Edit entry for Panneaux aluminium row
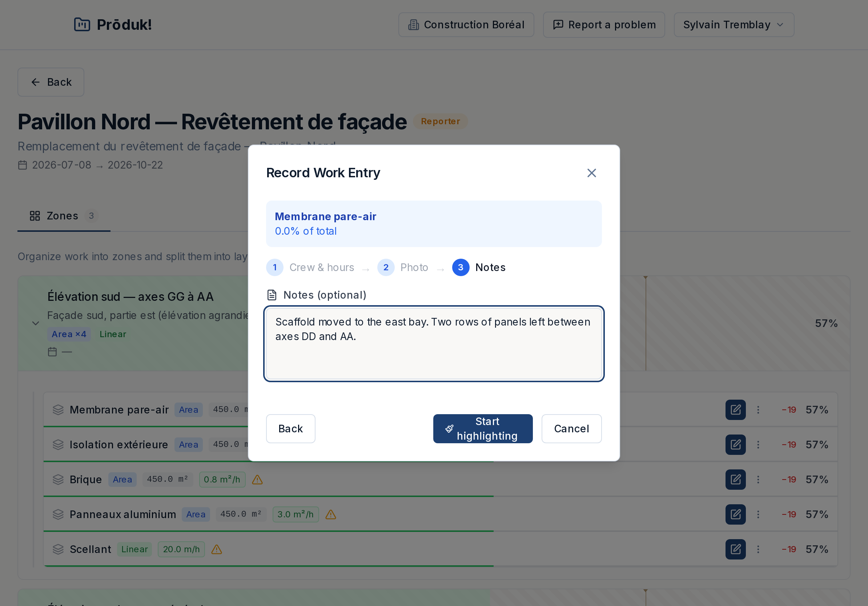868x606 pixels. [735, 514]
